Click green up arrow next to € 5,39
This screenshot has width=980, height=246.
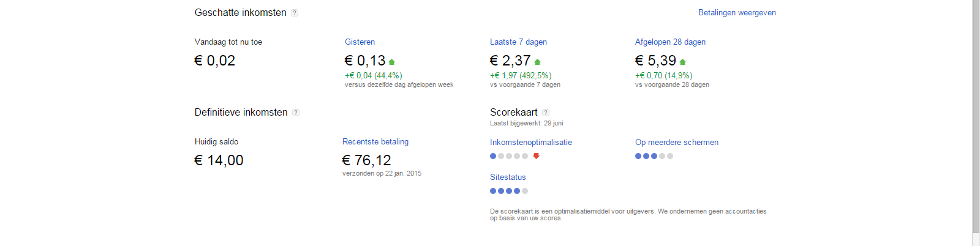coord(682,62)
